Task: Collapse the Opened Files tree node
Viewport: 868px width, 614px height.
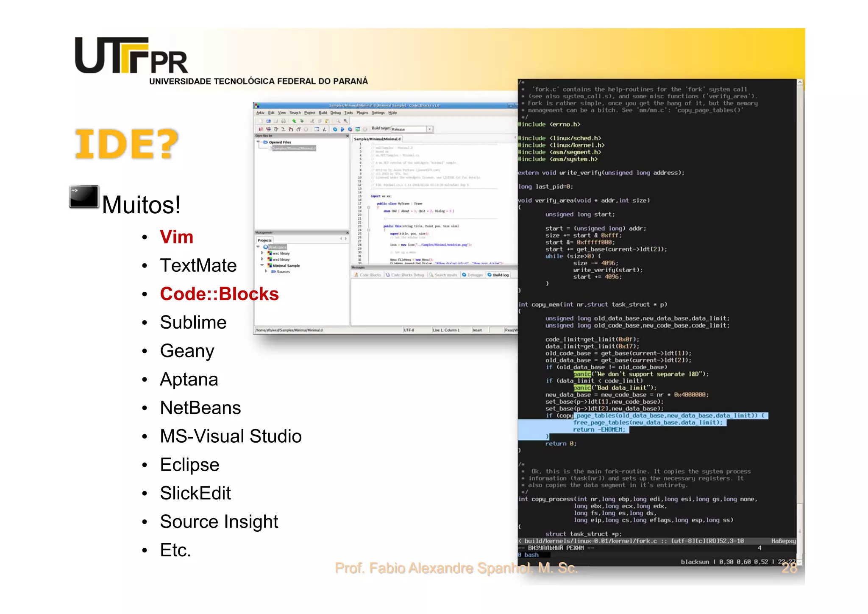Action: [259, 142]
